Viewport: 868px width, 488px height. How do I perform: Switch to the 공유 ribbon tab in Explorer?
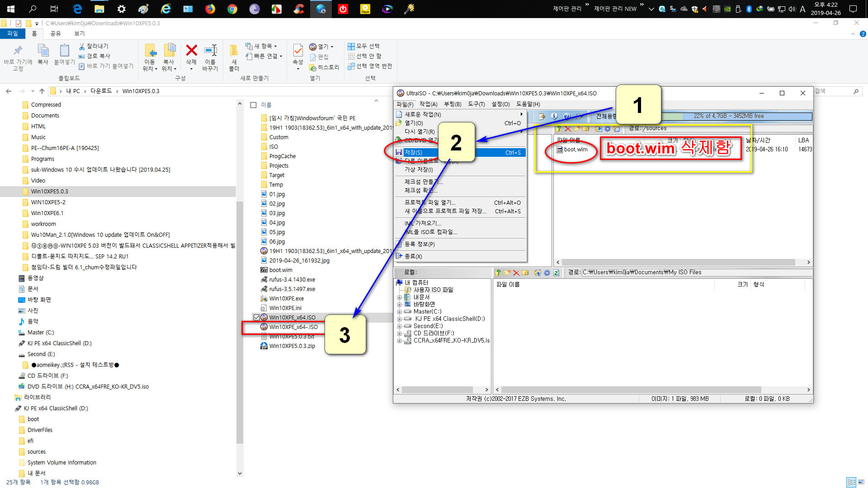pyautogui.click(x=55, y=33)
